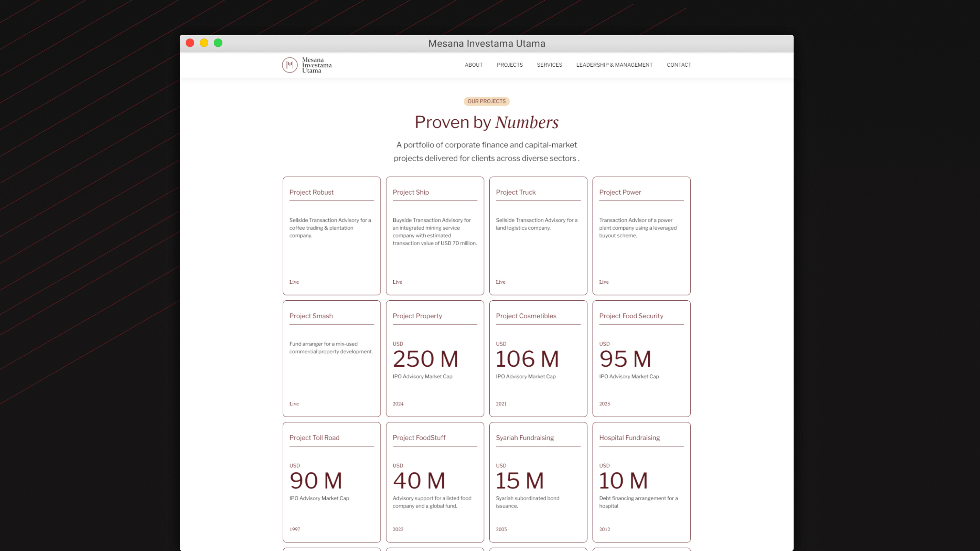This screenshot has height=551, width=980.
Task: Click the Project Power card heading
Action: (620, 193)
